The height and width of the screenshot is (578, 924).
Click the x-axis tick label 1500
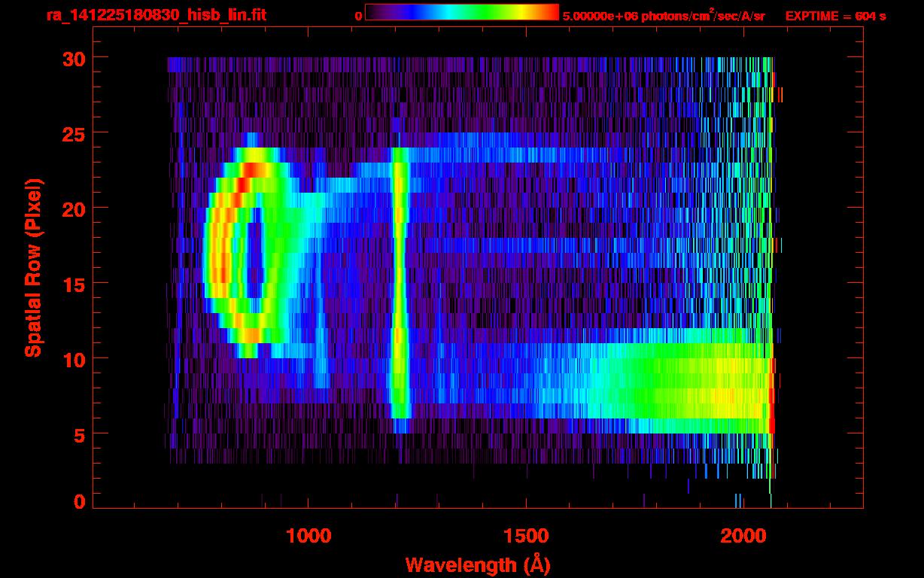tap(526, 536)
